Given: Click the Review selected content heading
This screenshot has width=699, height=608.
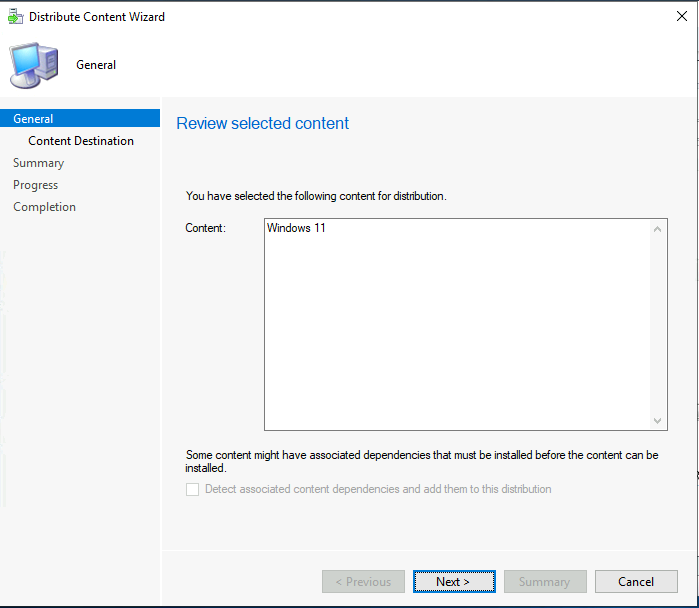Looking at the screenshot, I should click(x=263, y=123).
